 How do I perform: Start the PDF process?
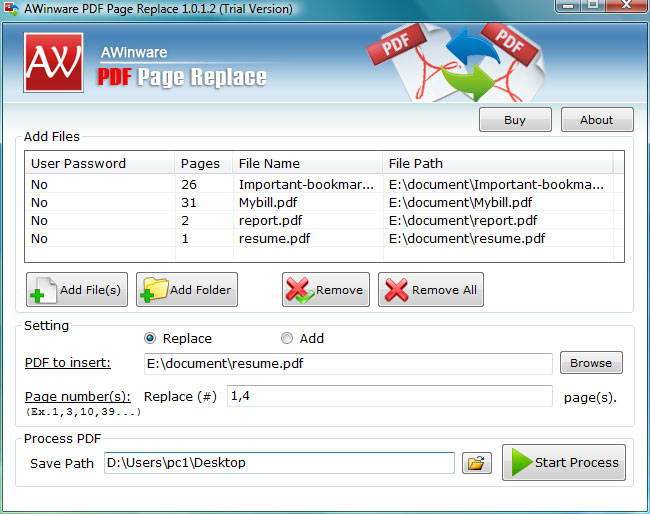click(x=564, y=463)
